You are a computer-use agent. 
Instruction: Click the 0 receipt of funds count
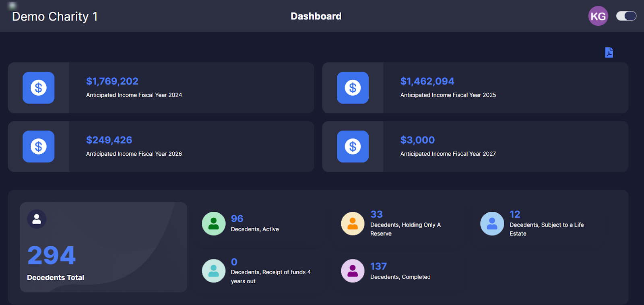tap(234, 262)
